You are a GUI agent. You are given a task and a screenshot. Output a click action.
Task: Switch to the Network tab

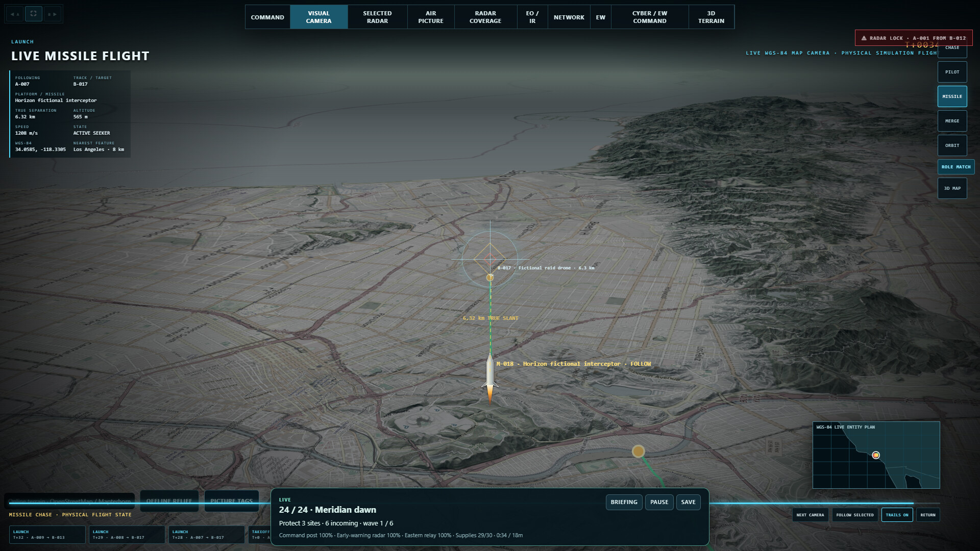click(569, 17)
